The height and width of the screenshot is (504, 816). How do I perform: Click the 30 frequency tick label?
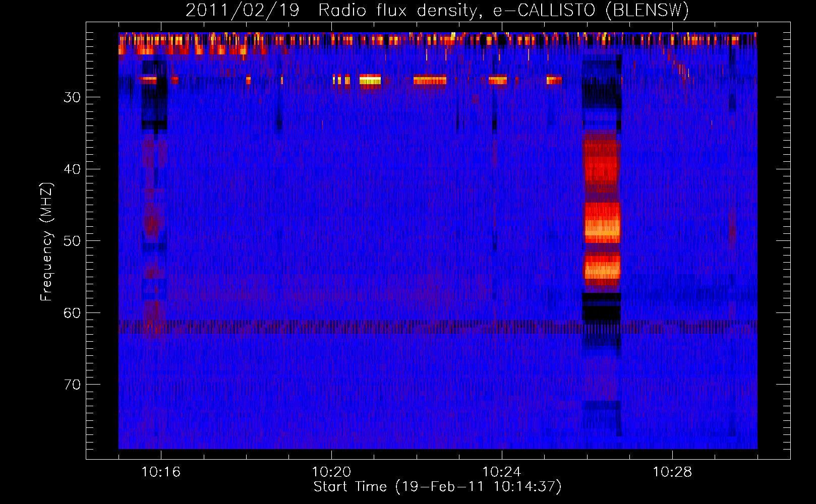[72, 97]
